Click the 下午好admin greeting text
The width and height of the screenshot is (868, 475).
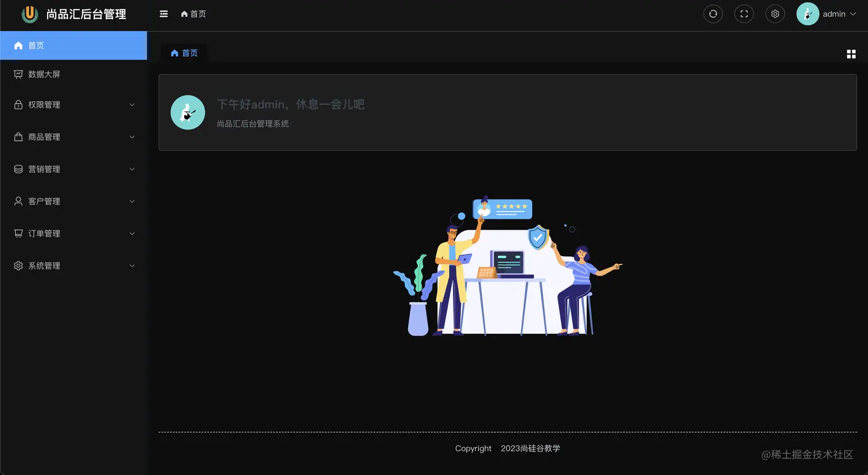(290, 105)
